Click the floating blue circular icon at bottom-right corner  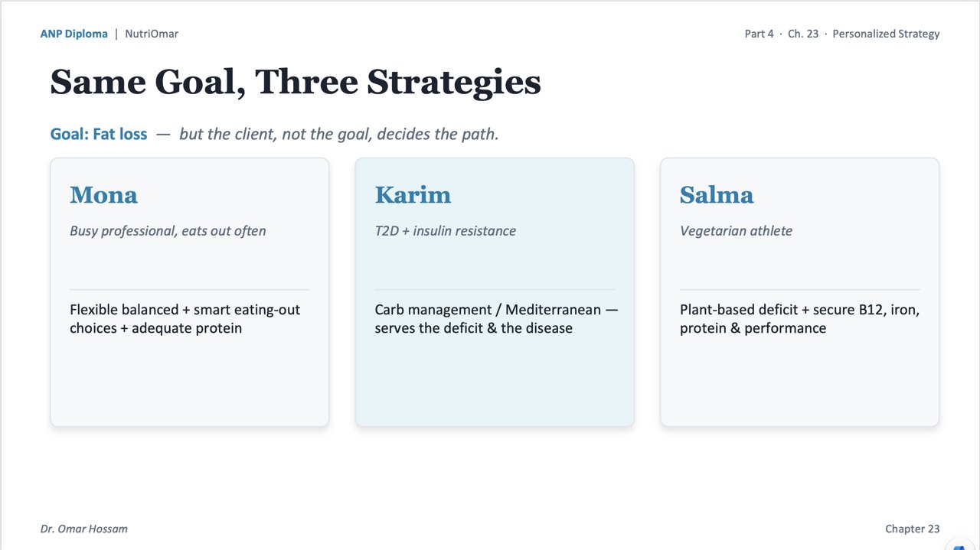click(960, 544)
